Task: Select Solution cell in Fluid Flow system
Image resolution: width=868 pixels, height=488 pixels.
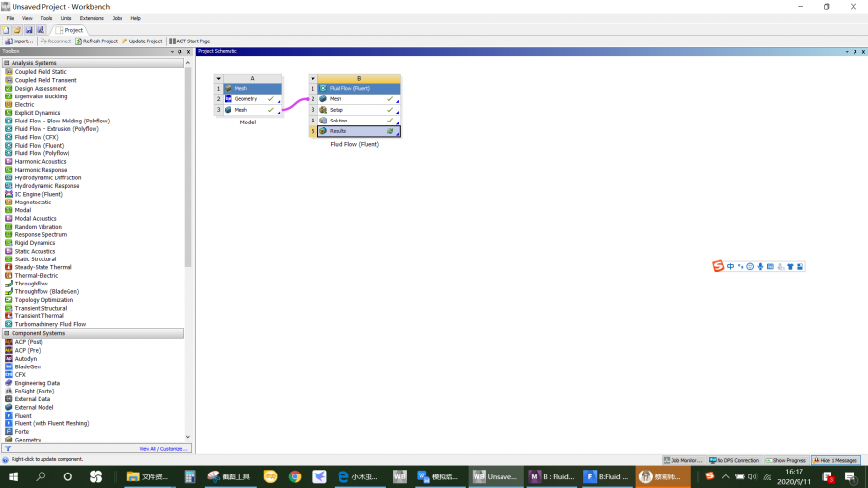Action: click(359, 120)
